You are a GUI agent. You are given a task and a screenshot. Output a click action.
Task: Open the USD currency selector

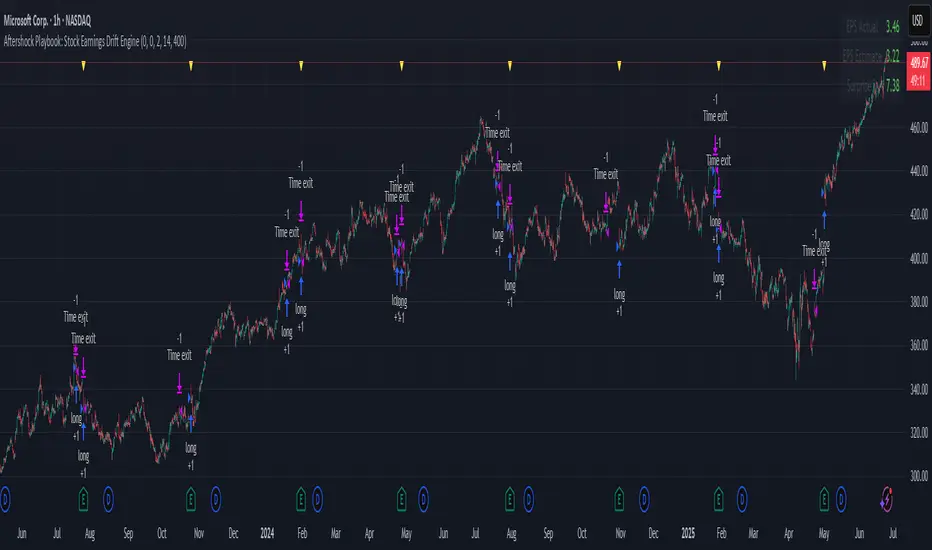(x=916, y=21)
